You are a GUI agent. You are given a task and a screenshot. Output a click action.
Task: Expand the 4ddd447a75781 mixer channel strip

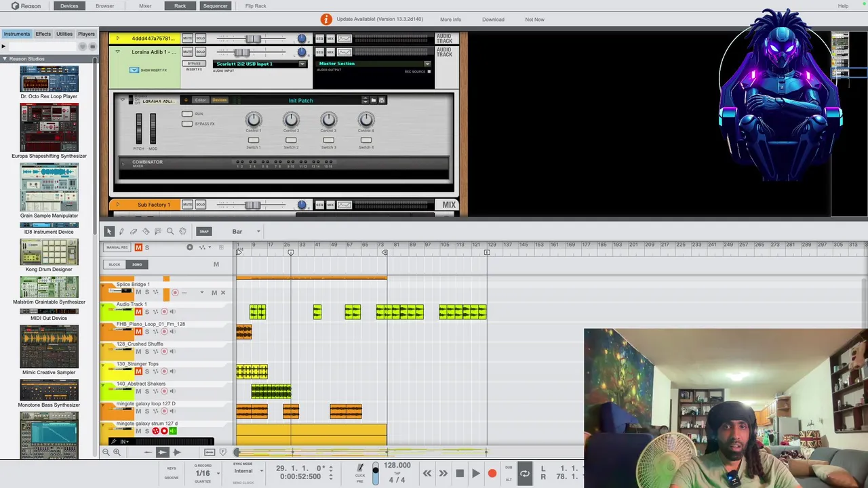(117, 38)
